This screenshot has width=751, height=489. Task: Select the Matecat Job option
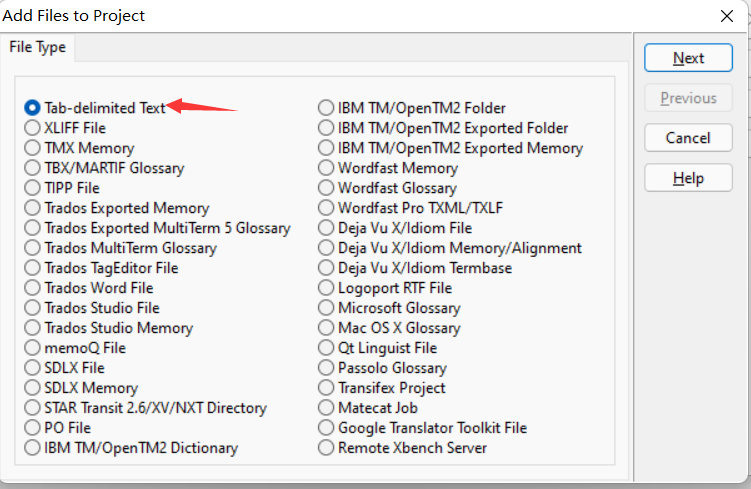coord(326,408)
